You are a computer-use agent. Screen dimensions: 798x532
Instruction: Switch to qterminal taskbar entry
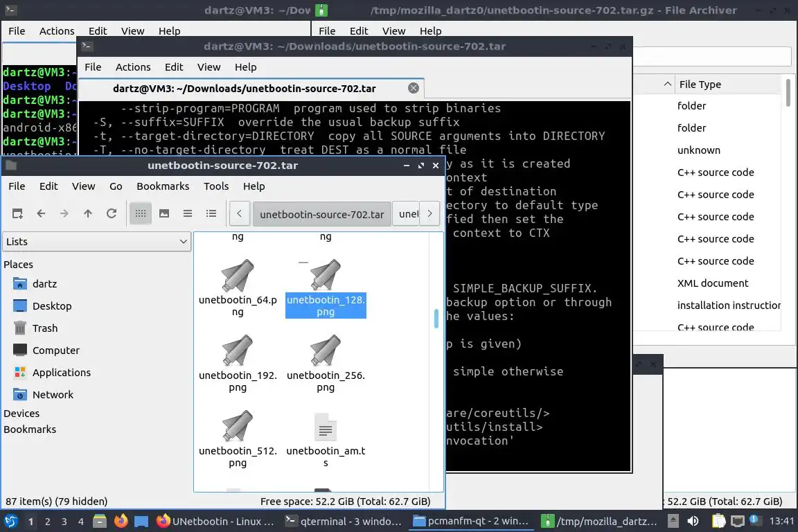point(343,522)
